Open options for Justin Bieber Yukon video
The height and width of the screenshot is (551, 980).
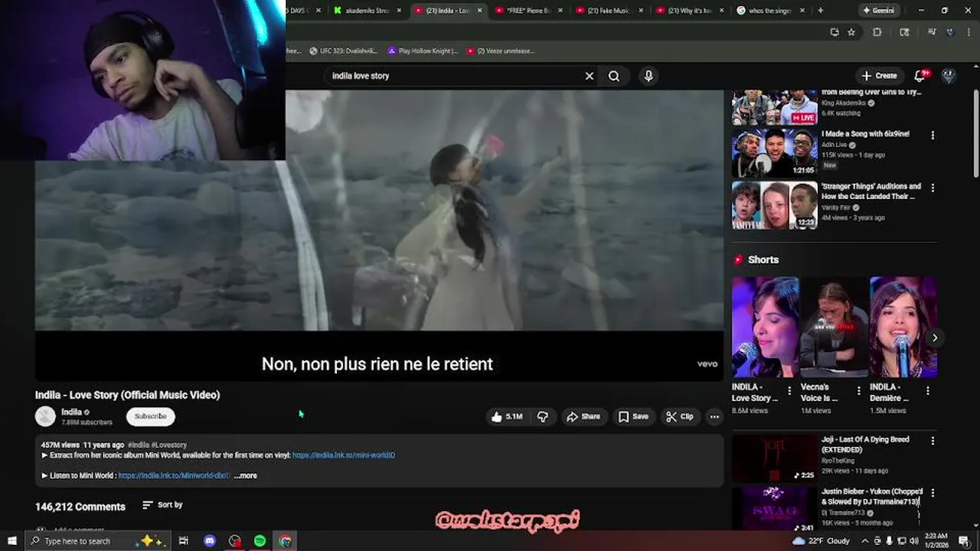tap(933, 493)
